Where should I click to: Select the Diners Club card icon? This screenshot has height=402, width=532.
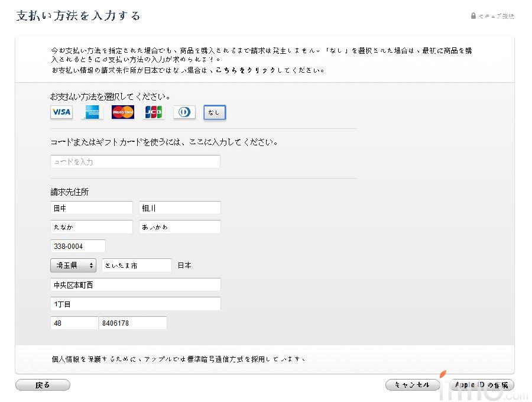184,112
